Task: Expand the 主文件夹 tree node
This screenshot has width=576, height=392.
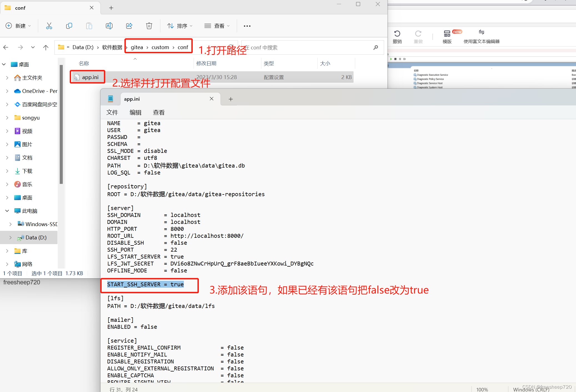Action: point(7,78)
